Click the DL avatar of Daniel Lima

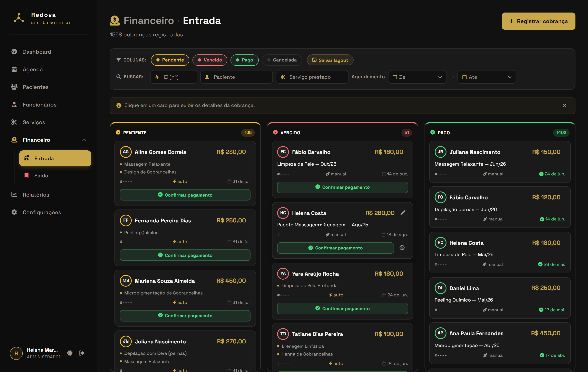[x=440, y=288]
